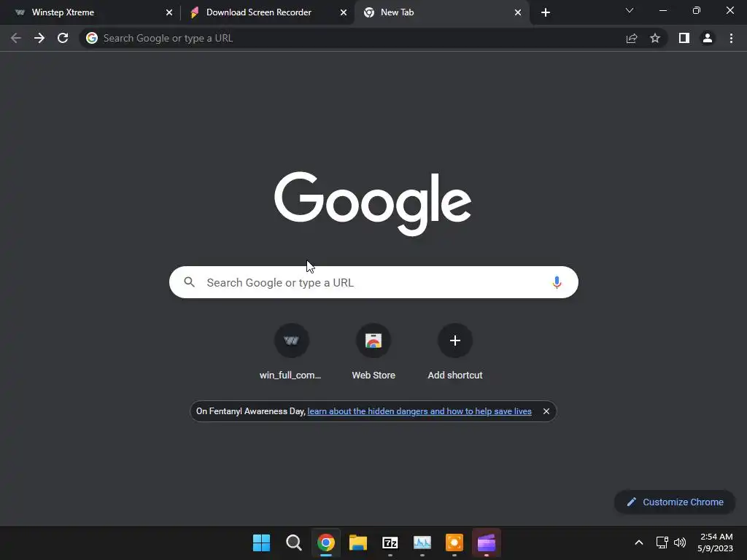
Task: Open the Chrome three-dot menu
Action: tap(731, 38)
